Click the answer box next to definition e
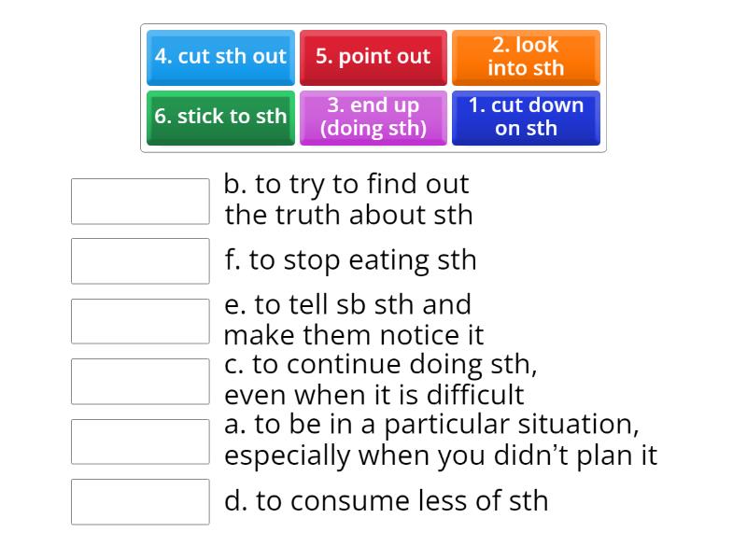747x560 pixels. tap(140, 320)
